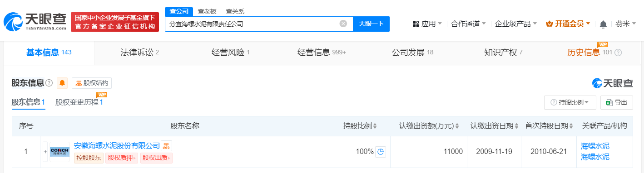This screenshot has width=644, height=173.
Task: Open the notification bell in the header
Action: coord(603,24)
